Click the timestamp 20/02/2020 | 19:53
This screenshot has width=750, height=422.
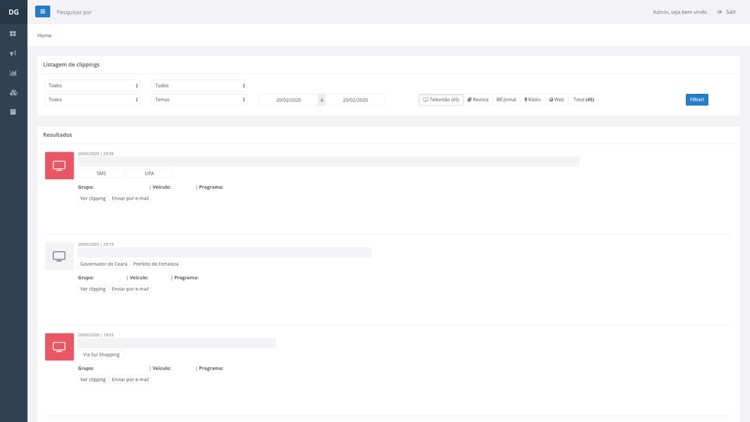96,335
